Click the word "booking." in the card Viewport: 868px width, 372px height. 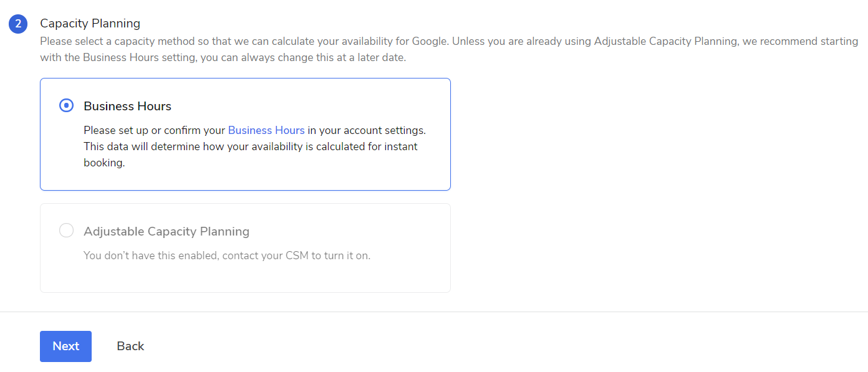pyautogui.click(x=104, y=163)
